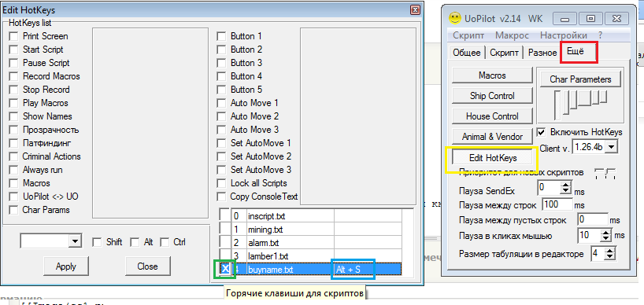Image resolution: width=644 pixels, height=305 pixels.
Task: Minimize the UoPilot window
Action: pyautogui.click(x=565, y=19)
